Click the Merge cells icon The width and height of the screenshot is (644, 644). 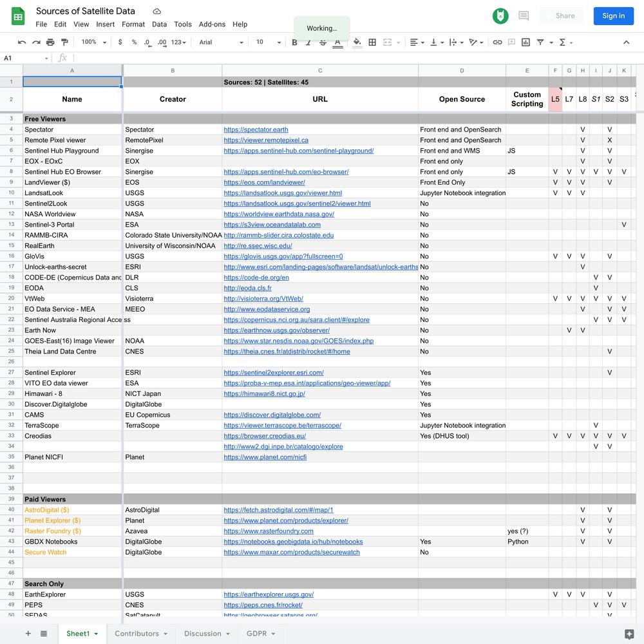pos(387,43)
